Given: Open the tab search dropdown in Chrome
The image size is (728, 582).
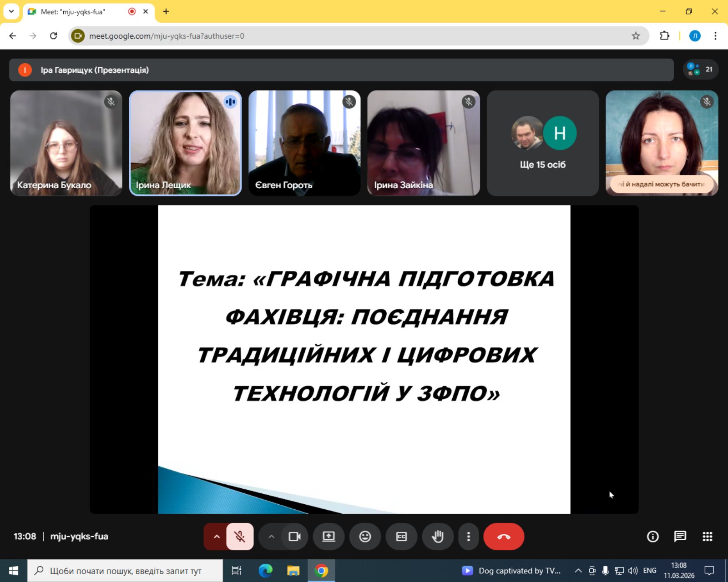Looking at the screenshot, I should 11,11.
